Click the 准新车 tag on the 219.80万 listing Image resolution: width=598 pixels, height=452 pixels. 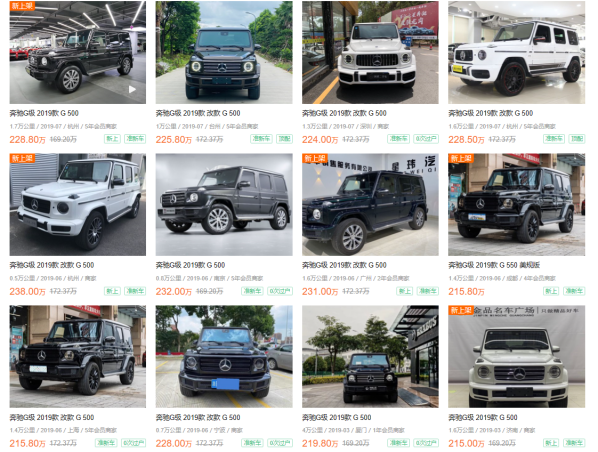(x=398, y=443)
